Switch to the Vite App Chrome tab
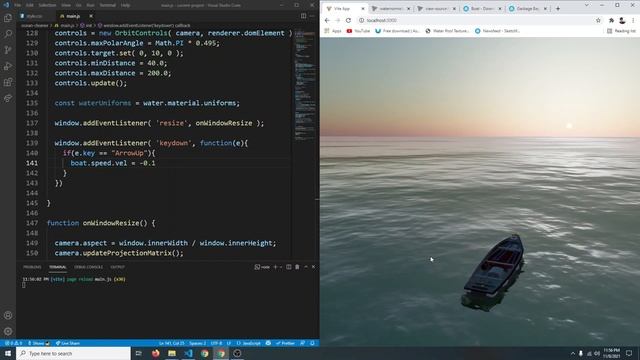 [x=345, y=8]
